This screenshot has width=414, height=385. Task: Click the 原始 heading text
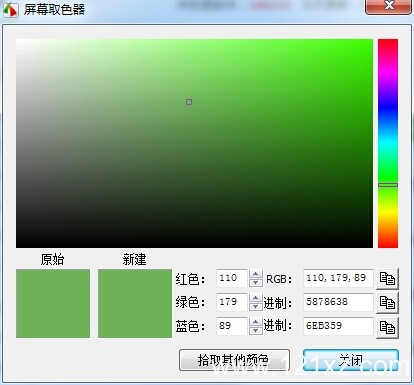(52, 259)
